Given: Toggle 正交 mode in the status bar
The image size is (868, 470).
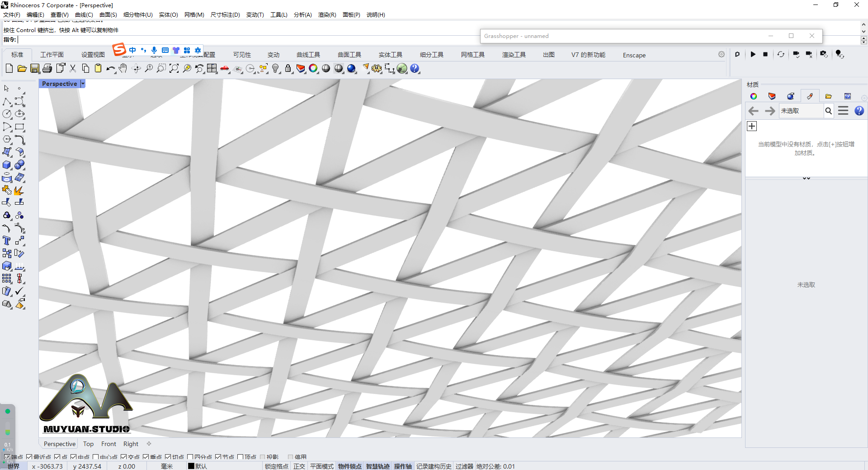Looking at the screenshot, I should 299,466.
